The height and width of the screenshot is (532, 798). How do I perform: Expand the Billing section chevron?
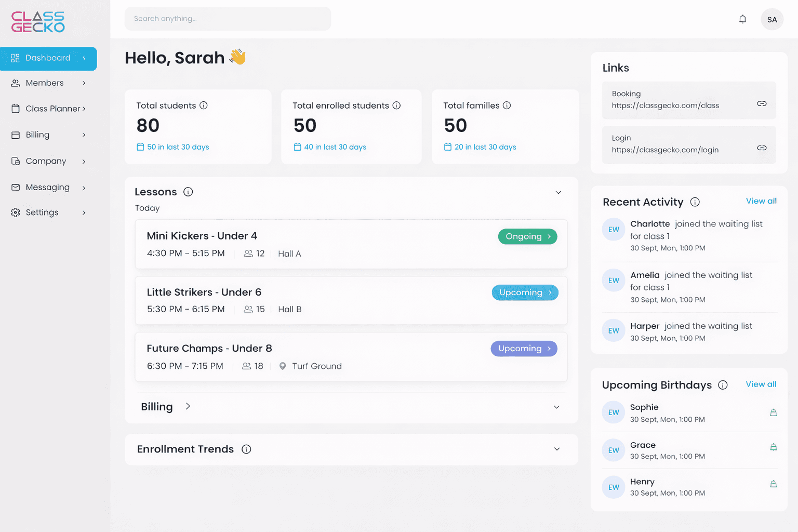pos(556,407)
